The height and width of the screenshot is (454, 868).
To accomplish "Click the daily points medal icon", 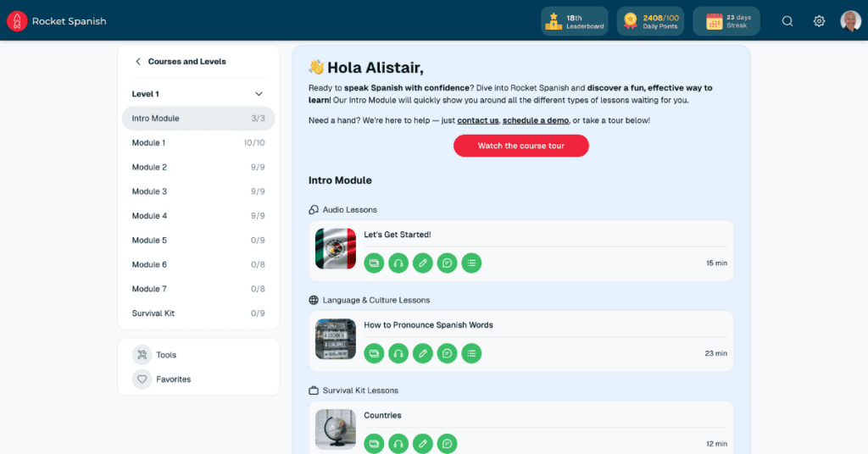I will click(x=630, y=21).
